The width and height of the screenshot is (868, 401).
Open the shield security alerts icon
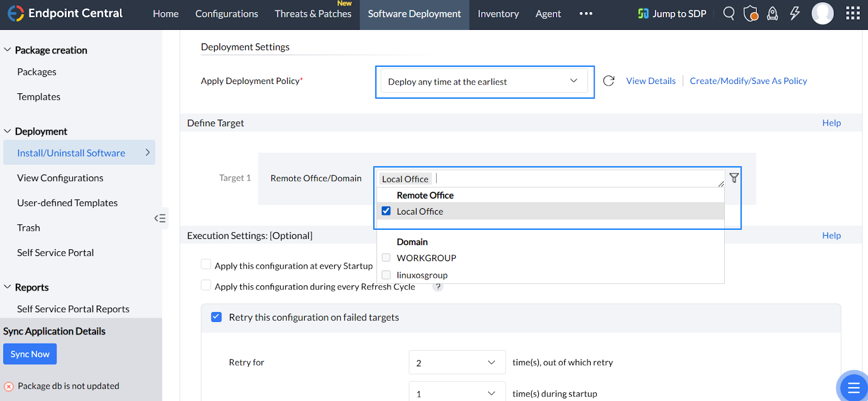tap(751, 13)
